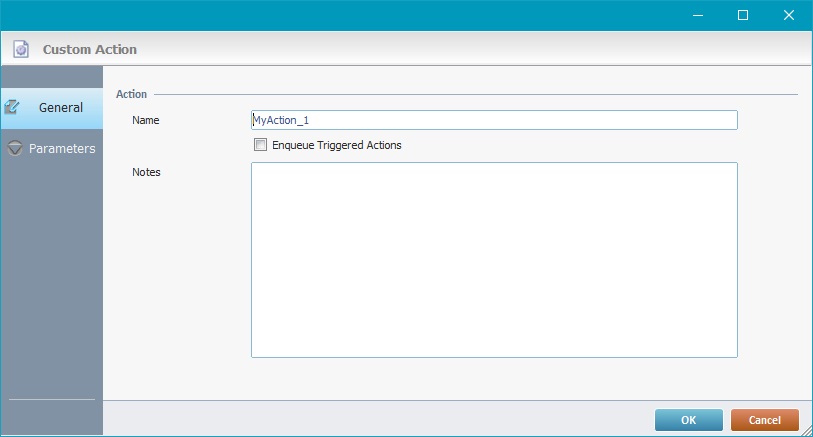The image size is (813, 437).
Task: Click the Custom Action header icon
Action: click(20, 48)
